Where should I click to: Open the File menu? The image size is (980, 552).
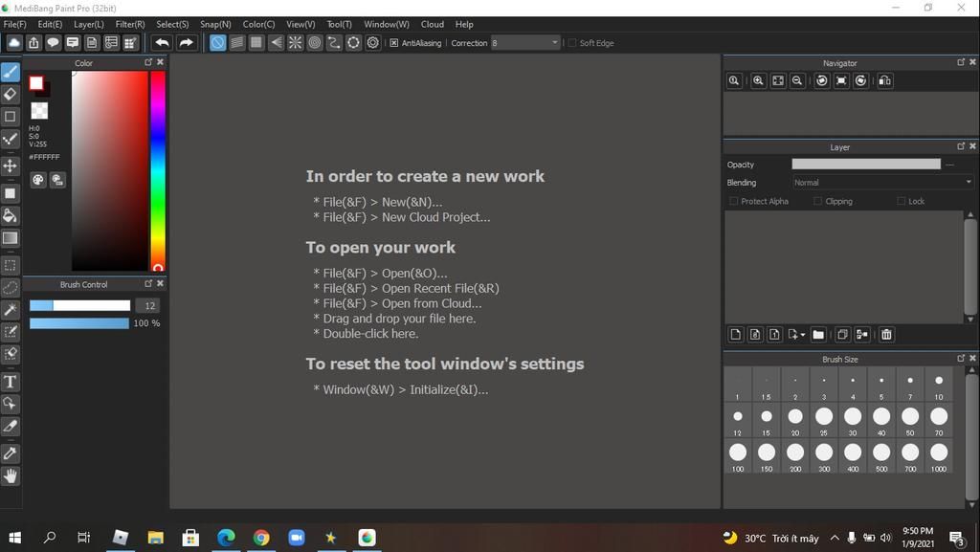click(x=15, y=24)
